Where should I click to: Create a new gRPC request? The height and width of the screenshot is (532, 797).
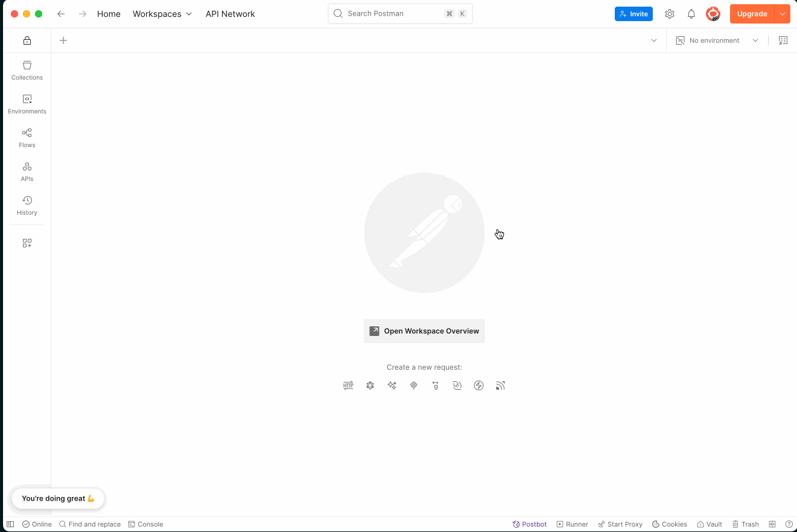pyautogui.click(x=436, y=385)
